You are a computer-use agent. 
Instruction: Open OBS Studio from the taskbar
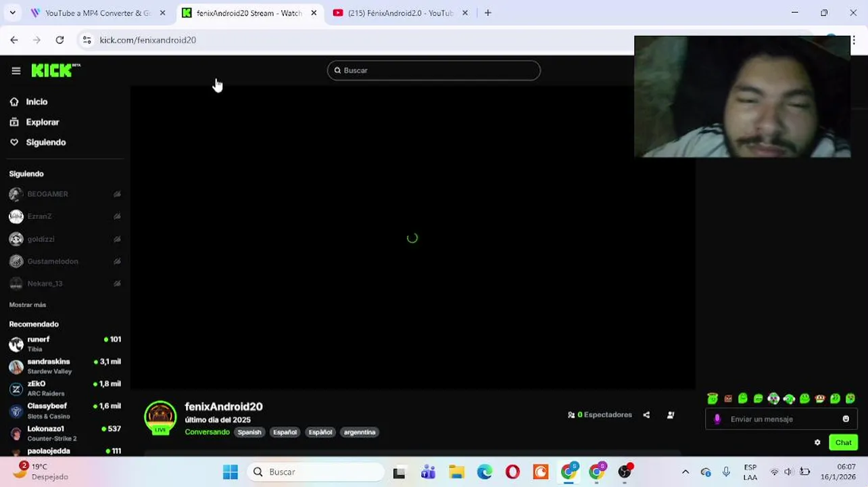[625, 472]
